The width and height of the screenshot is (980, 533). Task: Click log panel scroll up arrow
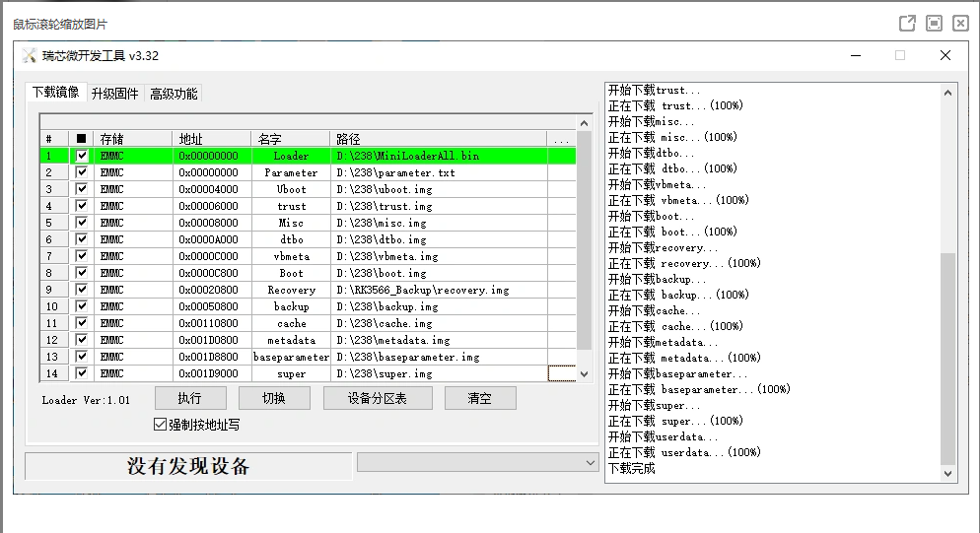click(x=947, y=93)
